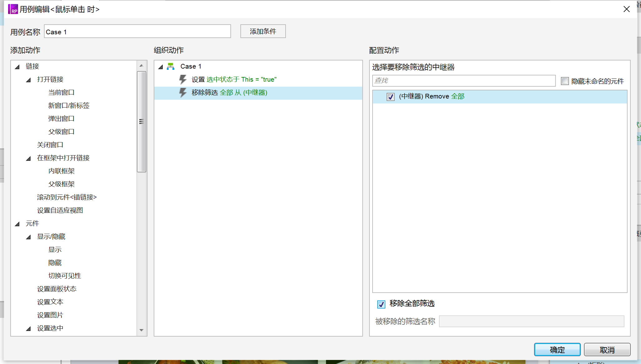Collapse the 在框架中打开链接 group

pyautogui.click(x=29, y=158)
